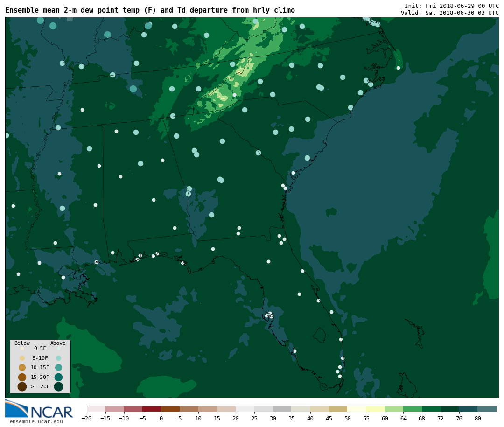Screen dimensions: 504x427
Task: Click the '80' colorbar tick label
Action: (x=478, y=418)
